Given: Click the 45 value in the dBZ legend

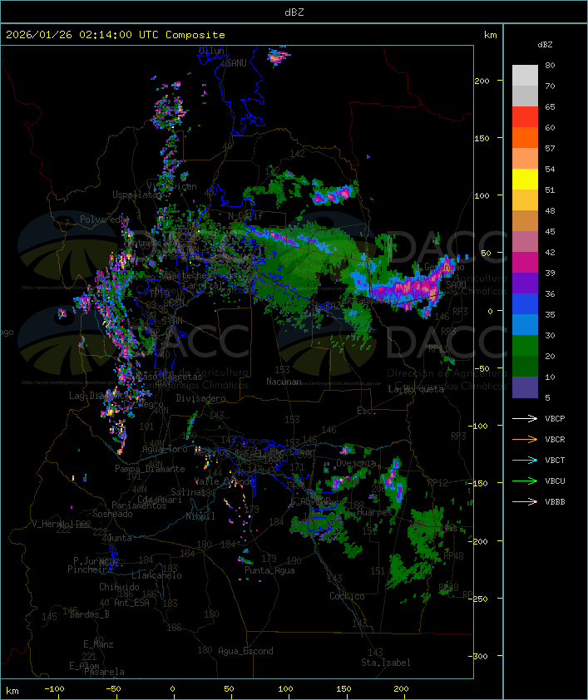Looking at the screenshot, I should pyautogui.click(x=550, y=232).
